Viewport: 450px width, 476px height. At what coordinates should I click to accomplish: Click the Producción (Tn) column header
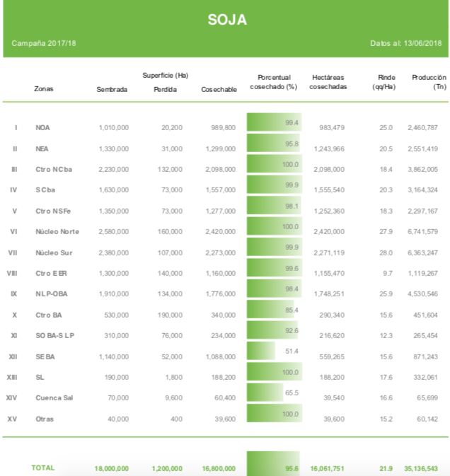[429, 82]
